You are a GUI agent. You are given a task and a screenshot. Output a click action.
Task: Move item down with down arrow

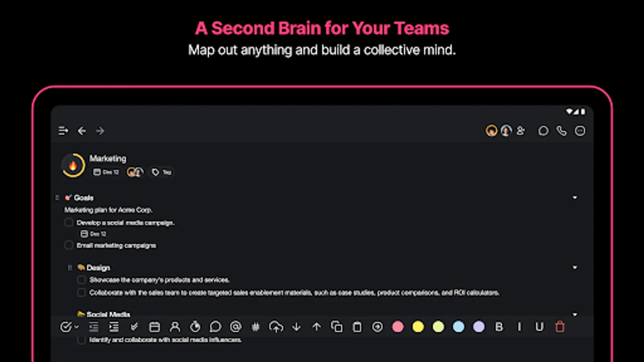pyautogui.click(x=297, y=327)
